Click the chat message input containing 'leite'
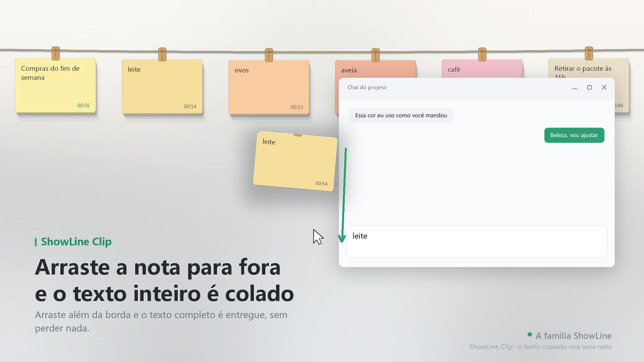The image size is (644, 362). pyautogui.click(x=477, y=241)
